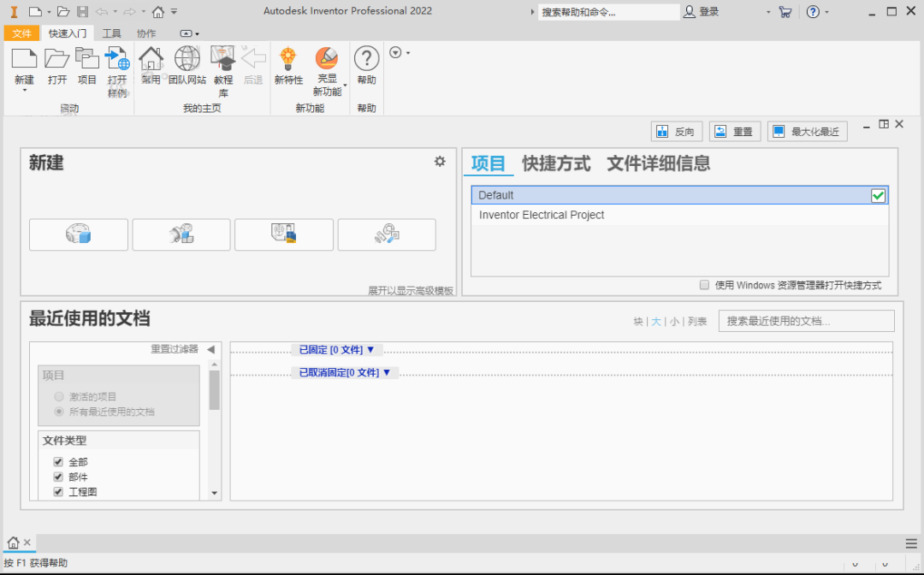Select the 激活的项目 radio button
Viewport: 924px width, 575px height.
(59, 396)
